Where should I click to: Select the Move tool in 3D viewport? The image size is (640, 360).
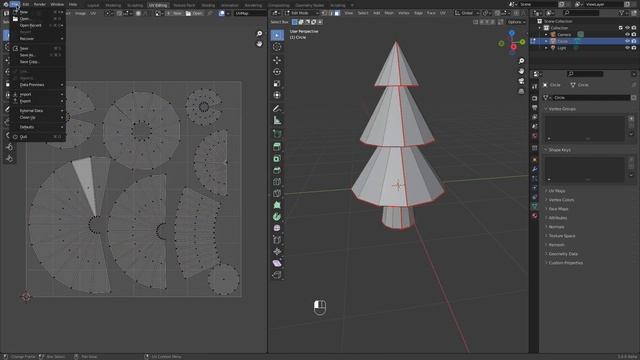277,60
